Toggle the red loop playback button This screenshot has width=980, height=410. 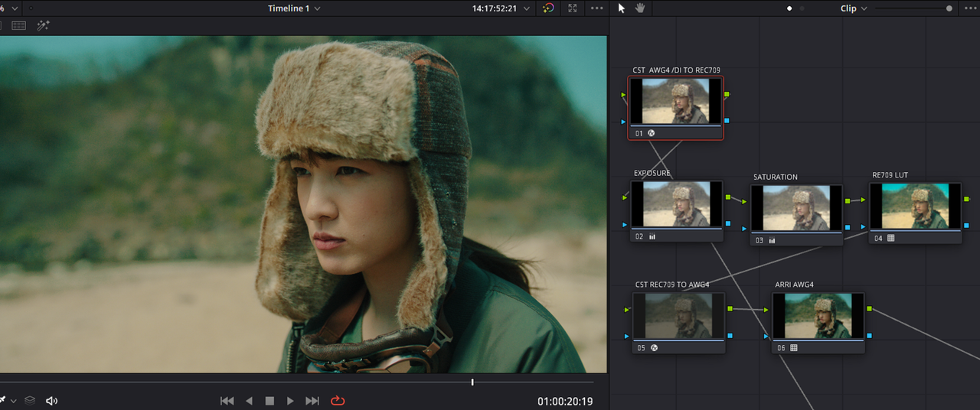(338, 401)
